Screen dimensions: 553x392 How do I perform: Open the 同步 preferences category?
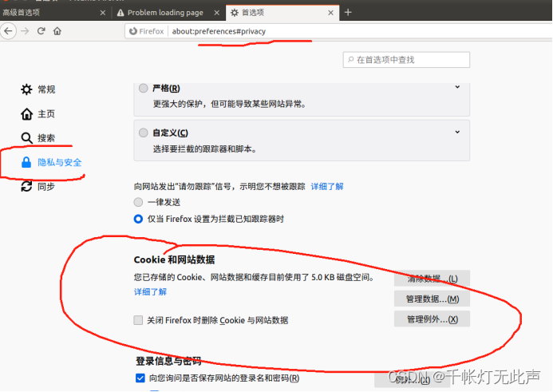click(38, 186)
